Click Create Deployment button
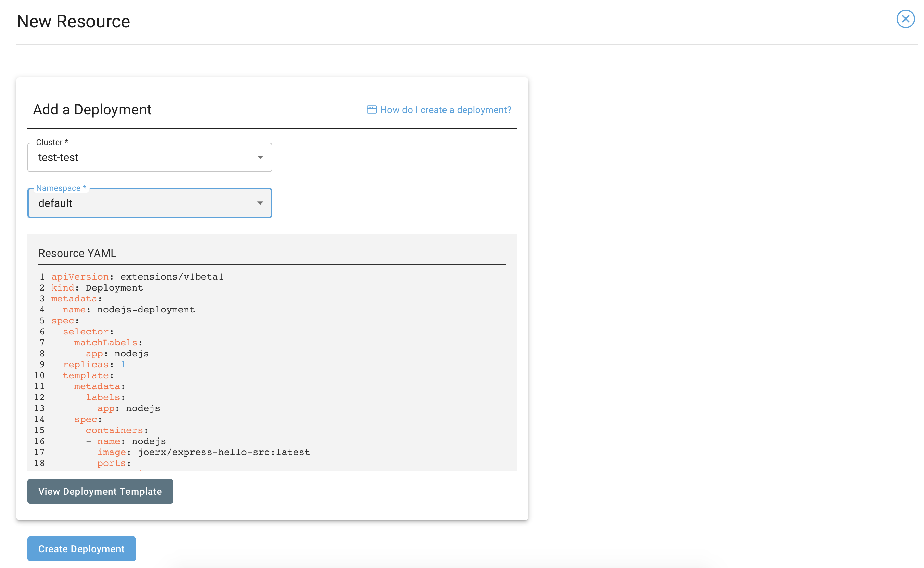The image size is (924, 568). point(82,548)
